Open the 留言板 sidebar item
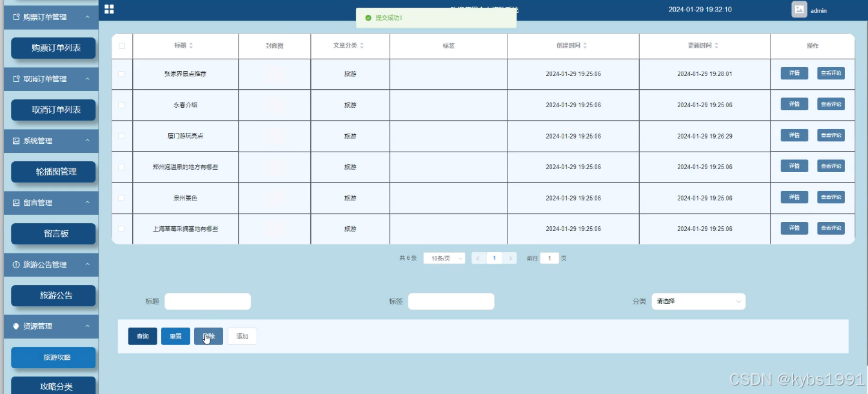 tap(54, 233)
